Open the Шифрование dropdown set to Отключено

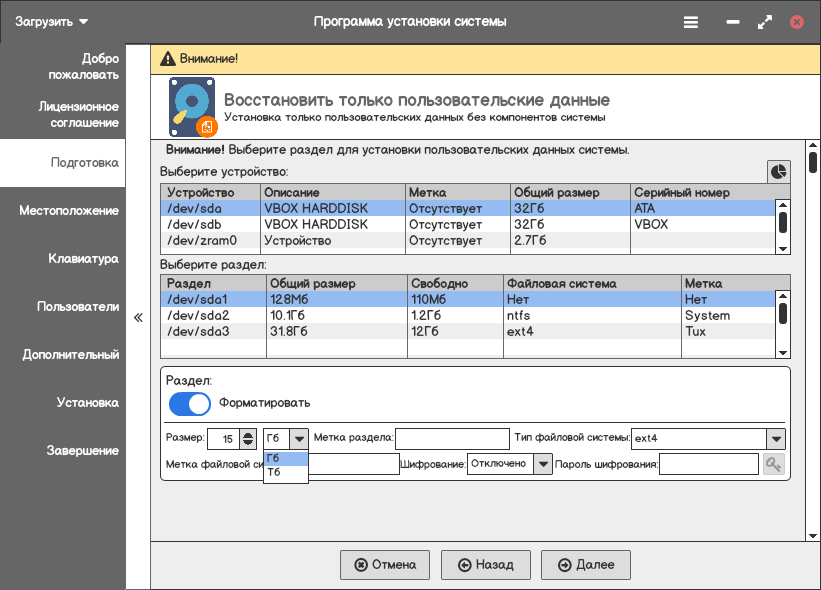point(542,464)
